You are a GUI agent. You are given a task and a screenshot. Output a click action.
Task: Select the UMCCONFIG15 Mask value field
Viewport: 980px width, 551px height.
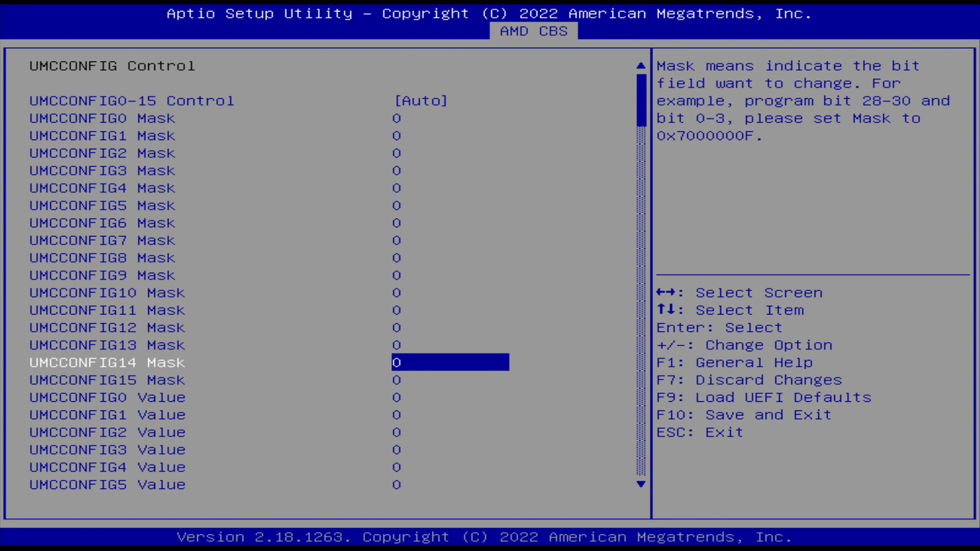tap(396, 380)
